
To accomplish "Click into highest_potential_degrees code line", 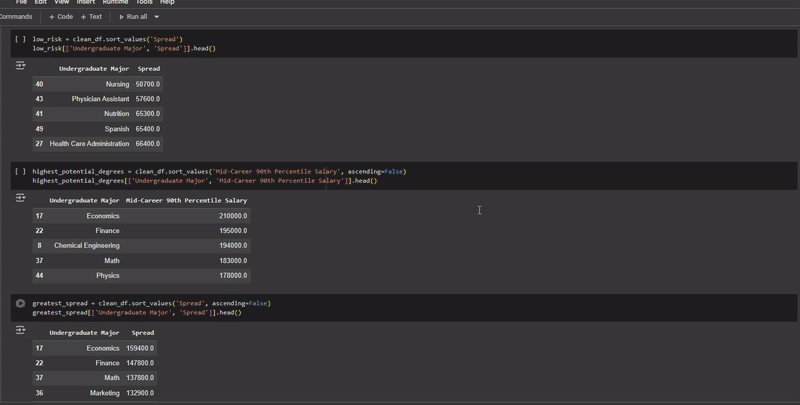I will [x=219, y=171].
